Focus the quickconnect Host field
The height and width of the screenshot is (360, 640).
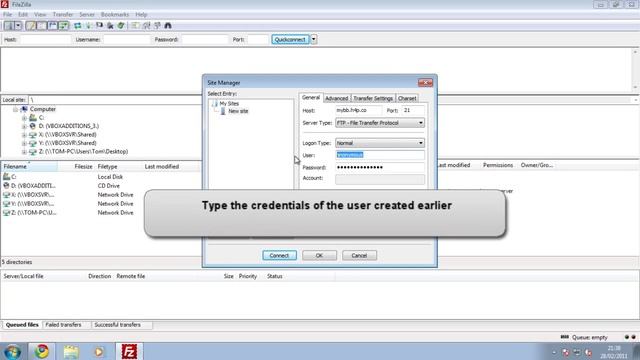coord(45,40)
